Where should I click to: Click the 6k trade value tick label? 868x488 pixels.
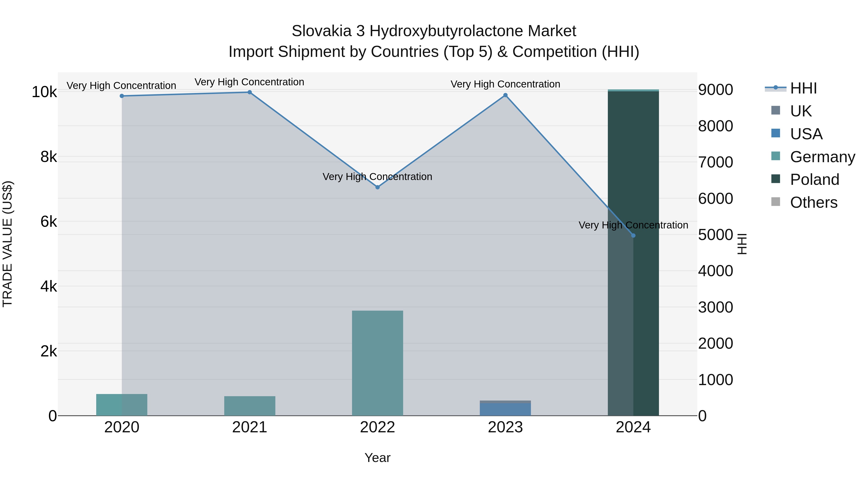49,222
